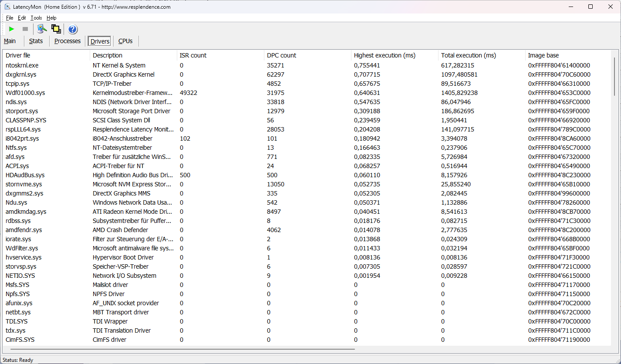Image resolution: width=621 pixels, height=364 pixels.
Task: Select the Wdf01000.sys driver row
Action: tap(307, 93)
